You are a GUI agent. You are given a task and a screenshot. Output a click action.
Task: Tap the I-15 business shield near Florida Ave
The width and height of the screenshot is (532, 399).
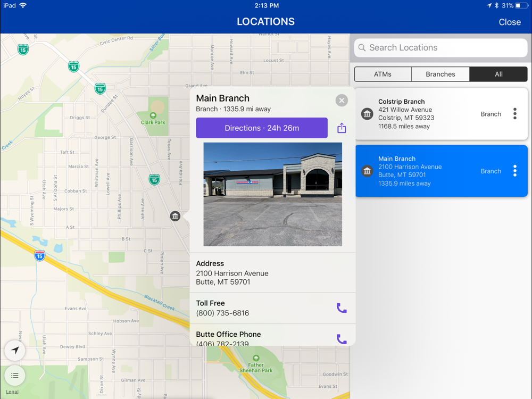click(x=154, y=179)
